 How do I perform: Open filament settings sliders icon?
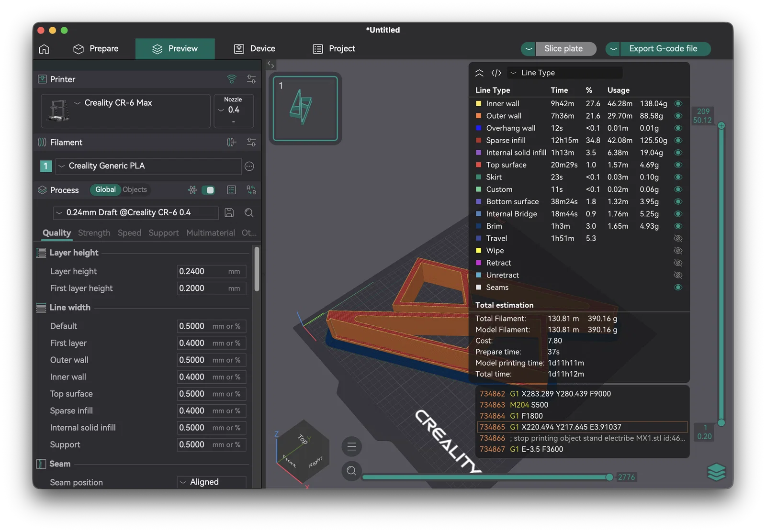coord(251,142)
